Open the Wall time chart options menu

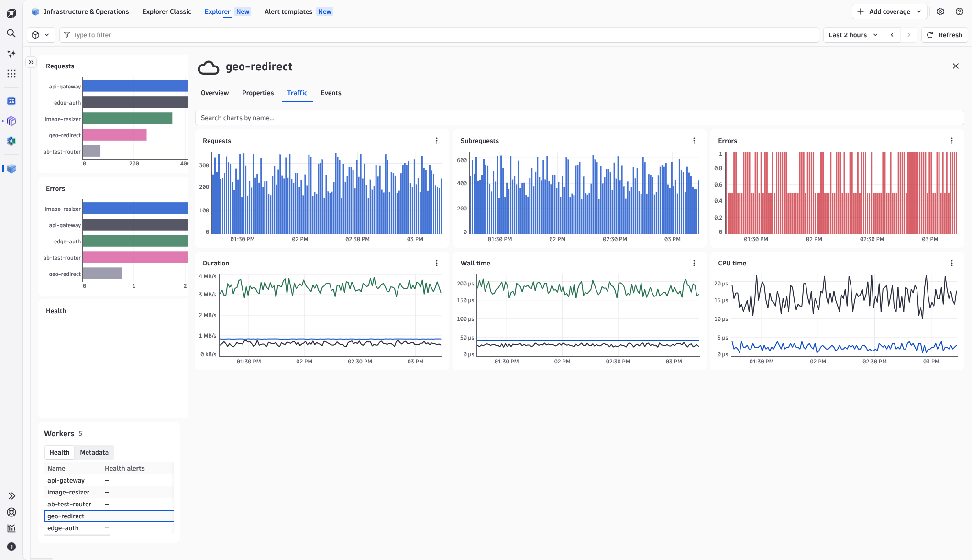coord(694,263)
